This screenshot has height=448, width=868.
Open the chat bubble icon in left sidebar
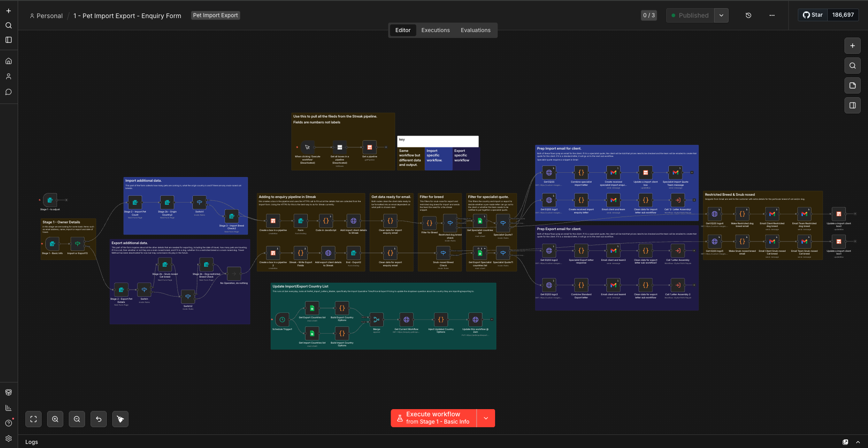point(9,92)
